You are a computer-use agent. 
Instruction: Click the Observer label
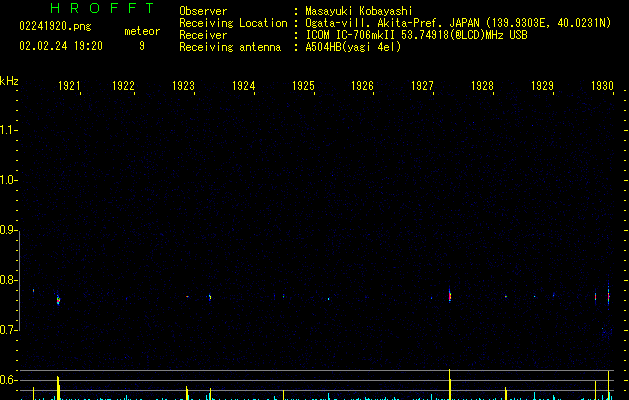203,11
